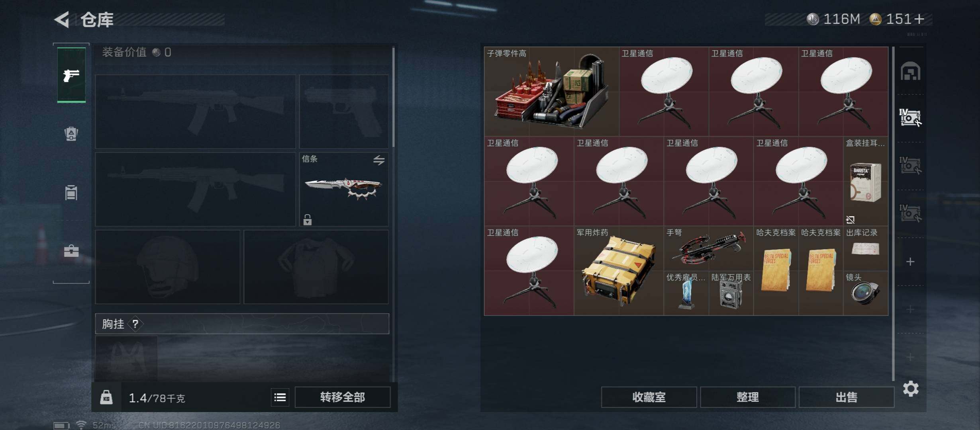Show the 胸挂 help question mark
This screenshot has width=980, height=430.
[135, 324]
